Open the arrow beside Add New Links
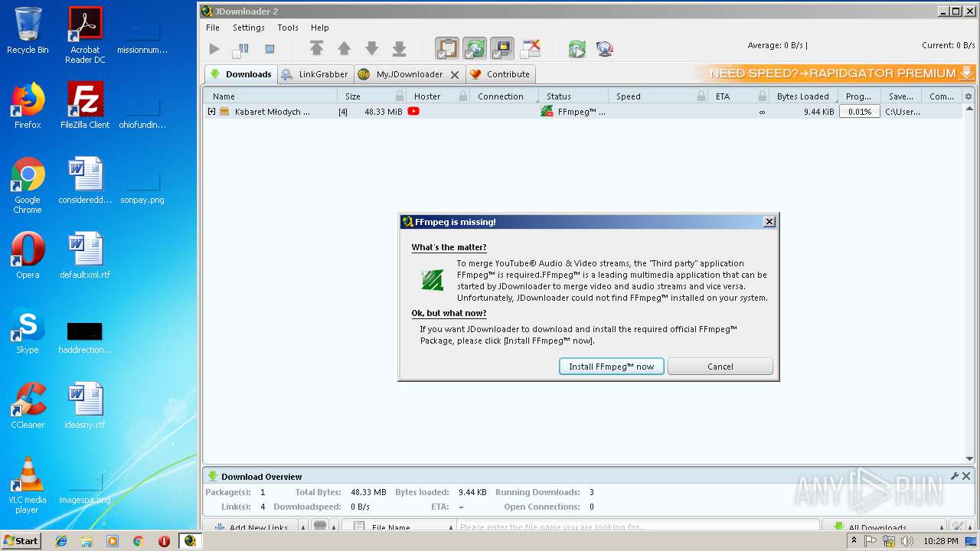The height and width of the screenshot is (551, 980). tap(303, 527)
